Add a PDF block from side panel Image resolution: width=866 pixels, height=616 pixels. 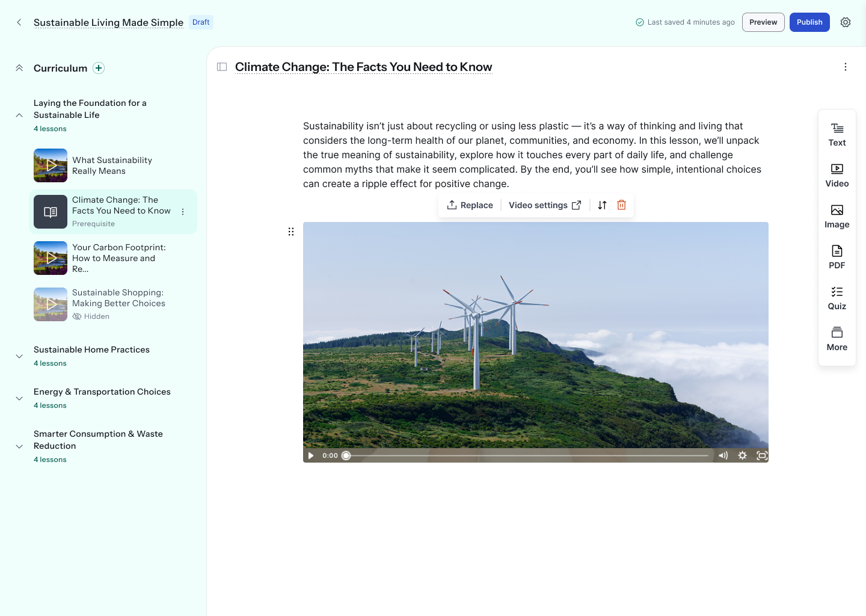(837, 257)
